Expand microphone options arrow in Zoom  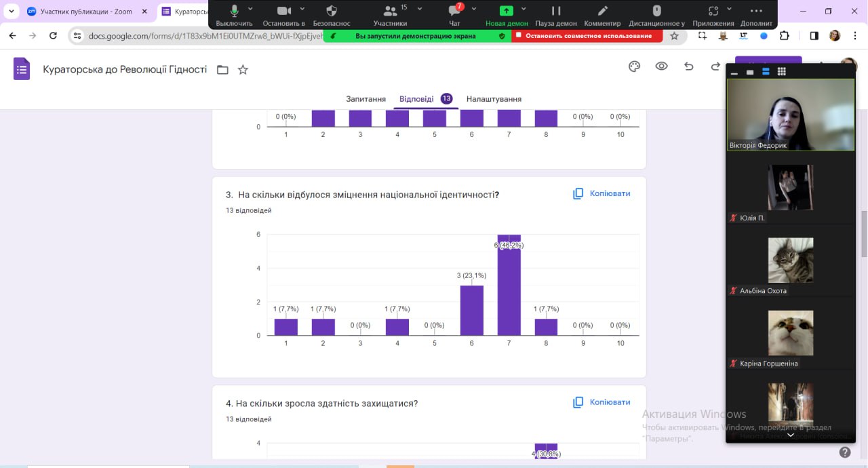click(x=251, y=8)
